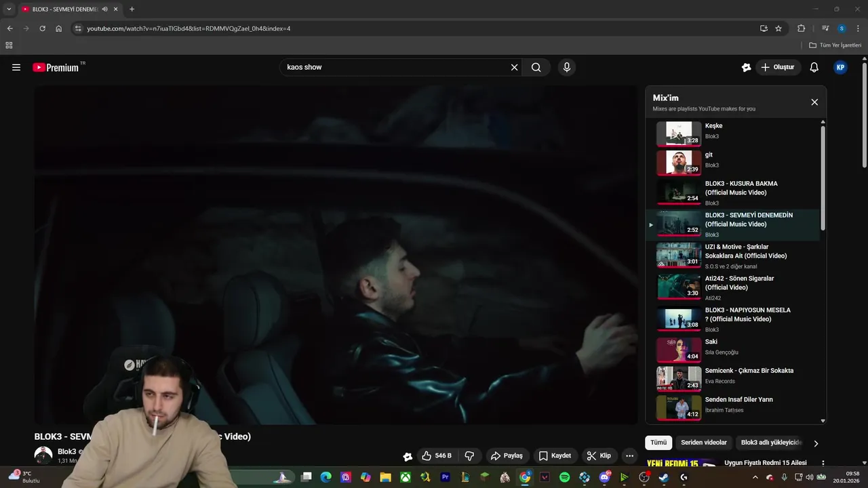
Task: Click the sparkle icon left of like button
Action: tap(407, 456)
